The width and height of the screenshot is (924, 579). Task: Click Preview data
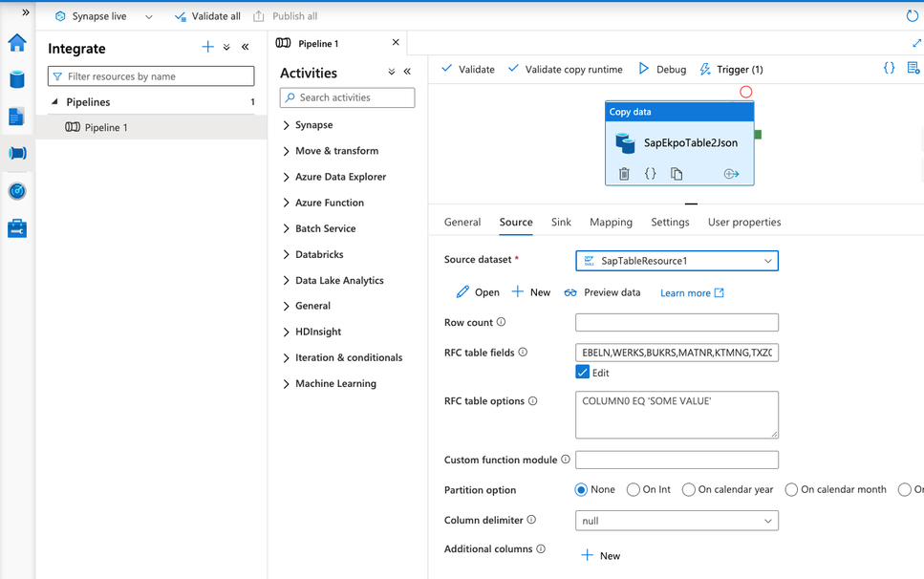(x=602, y=292)
